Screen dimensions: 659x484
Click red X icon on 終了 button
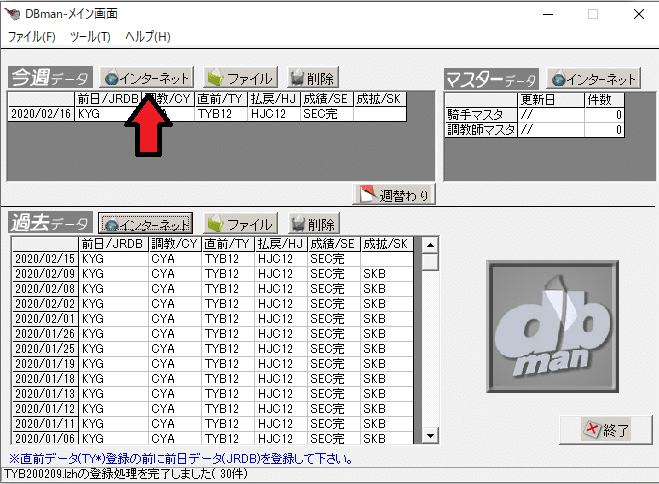pos(592,429)
